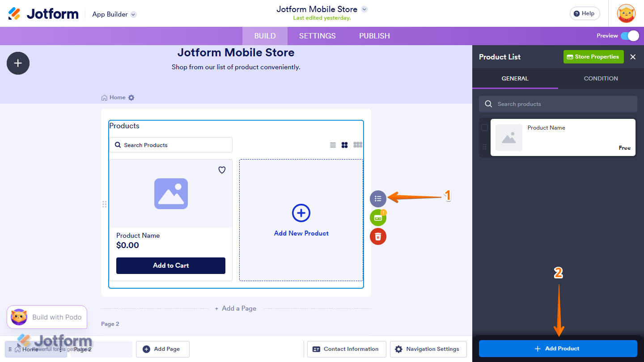
Task: Open the Home page gear settings
Action: 131,97
